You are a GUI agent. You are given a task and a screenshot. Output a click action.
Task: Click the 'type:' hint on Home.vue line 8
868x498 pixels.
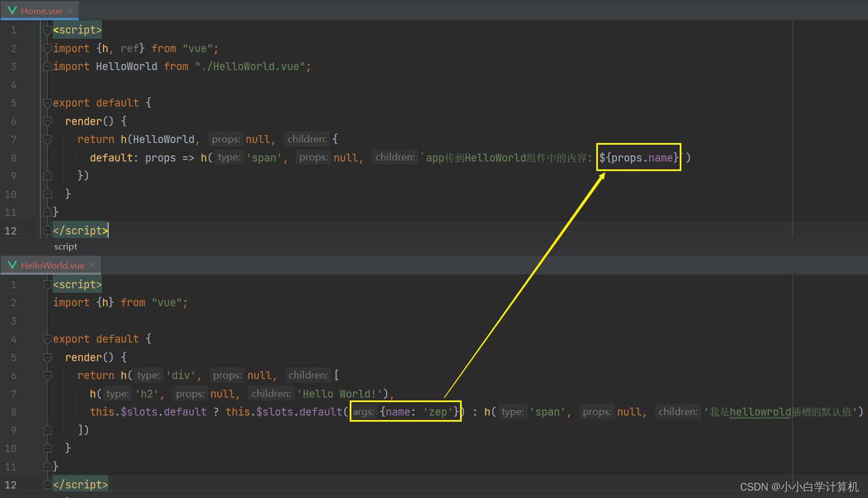pos(229,158)
